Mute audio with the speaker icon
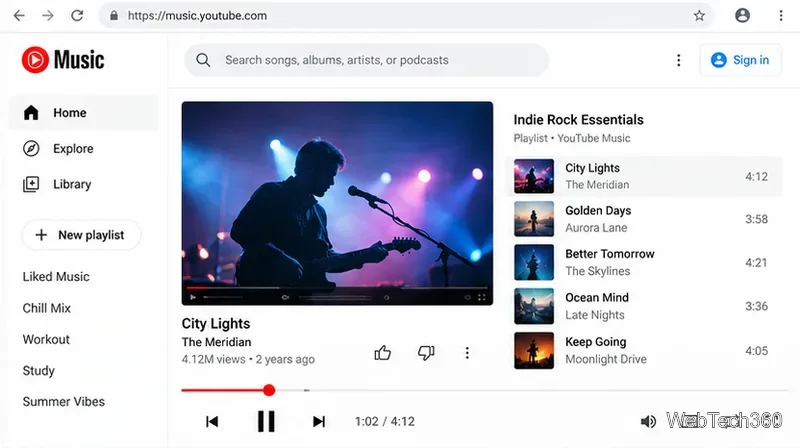800x448 pixels. click(648, 421)
